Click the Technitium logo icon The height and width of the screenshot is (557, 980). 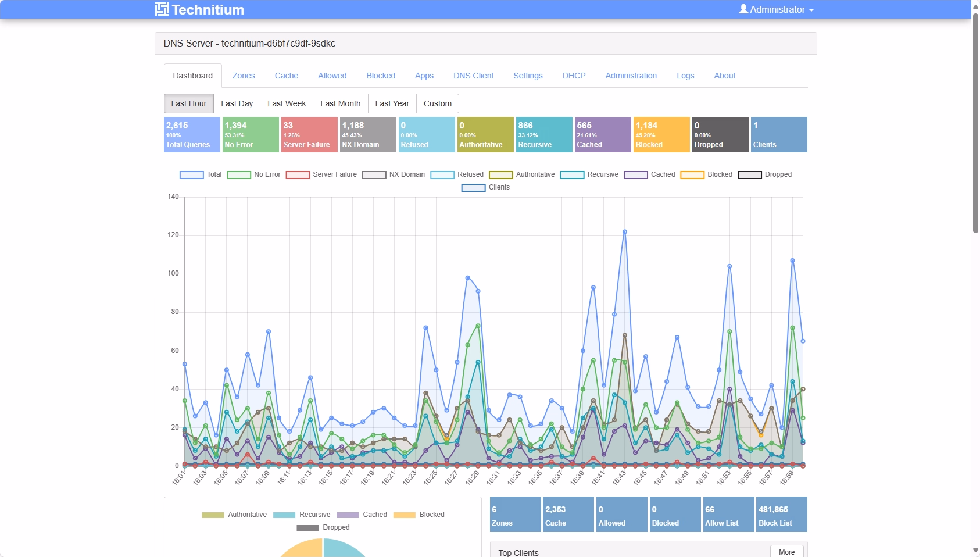[162, 9]
